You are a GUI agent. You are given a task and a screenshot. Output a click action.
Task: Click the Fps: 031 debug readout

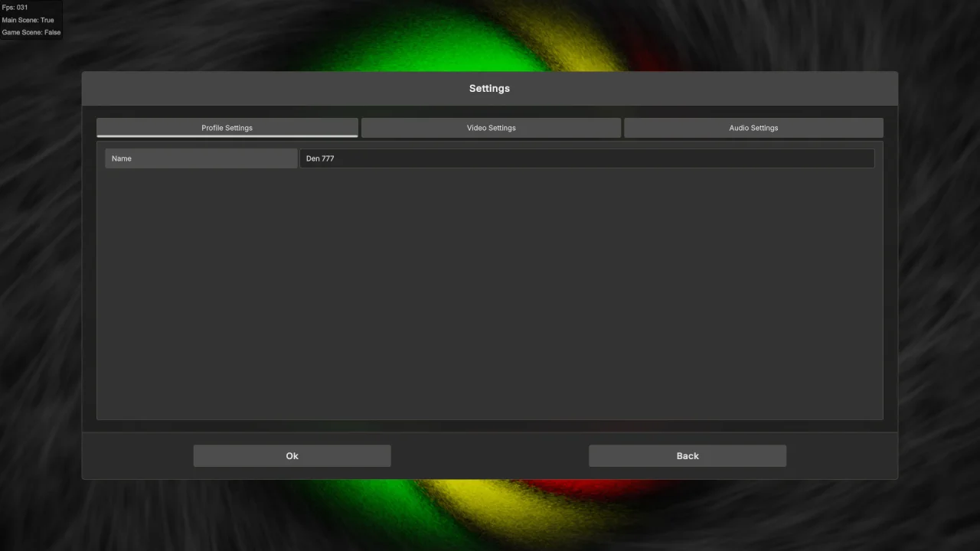[x=15, y=8]
